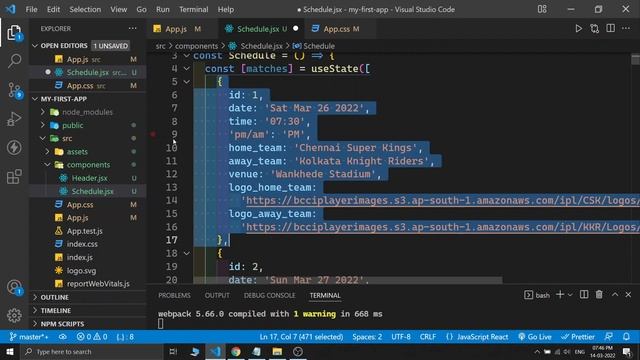640x360 pixels.
Task: Close the terminal panel
Action: pyautogui.click(x=628, y=295)
